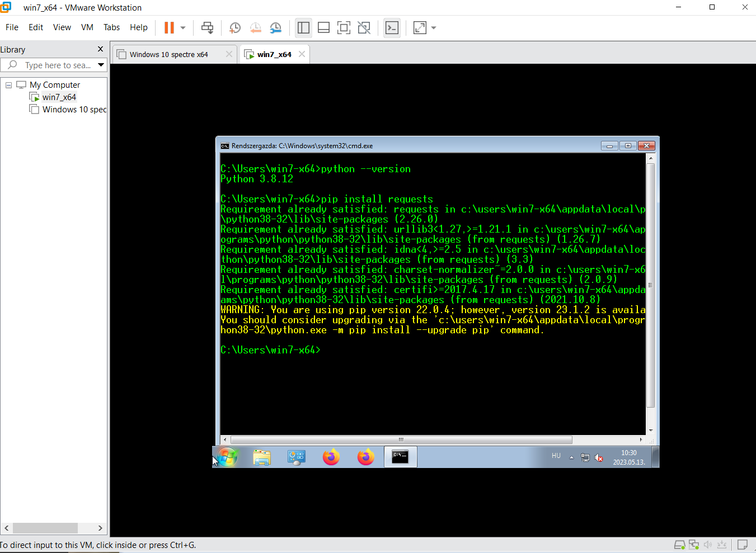The image size is (756, 553).
Task: Select Windows 10 spectre VM in Library tree
Action: (x=74, y=110)
